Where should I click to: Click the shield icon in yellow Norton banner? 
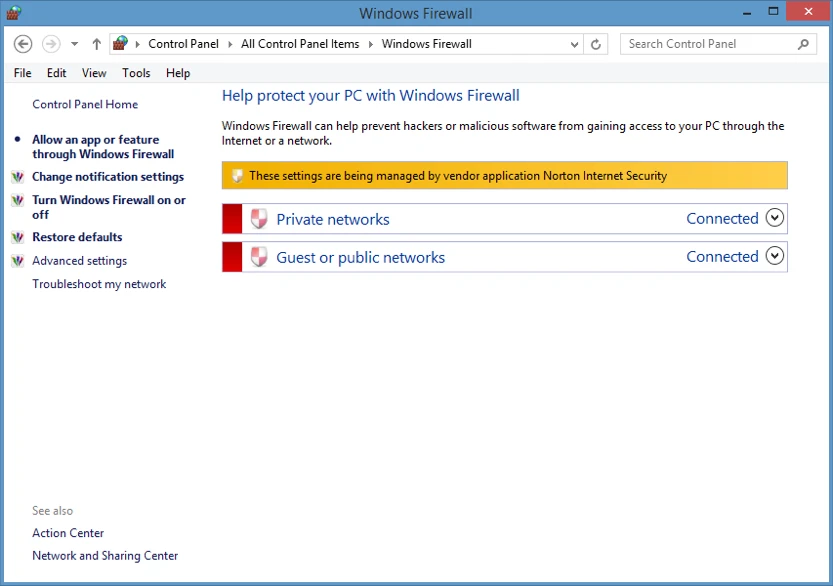[237, 176]
